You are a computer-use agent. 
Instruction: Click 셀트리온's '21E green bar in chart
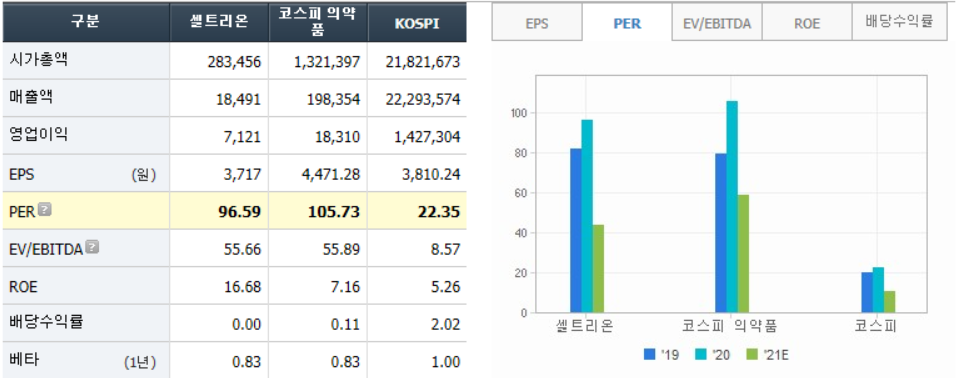pyautogui.click(x=598, y=269)
